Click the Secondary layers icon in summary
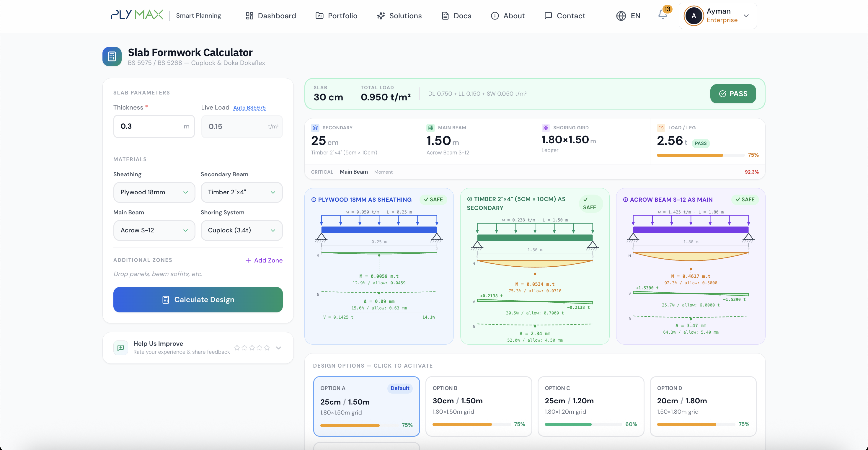 coord(315,128)
